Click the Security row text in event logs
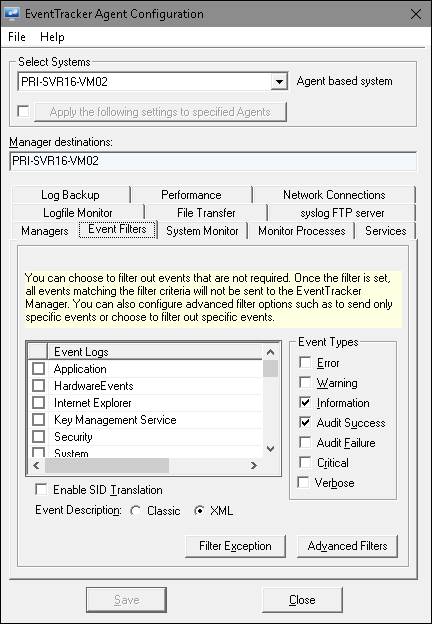The height and width of the screenshot is (624, 432). coord(73,437)
